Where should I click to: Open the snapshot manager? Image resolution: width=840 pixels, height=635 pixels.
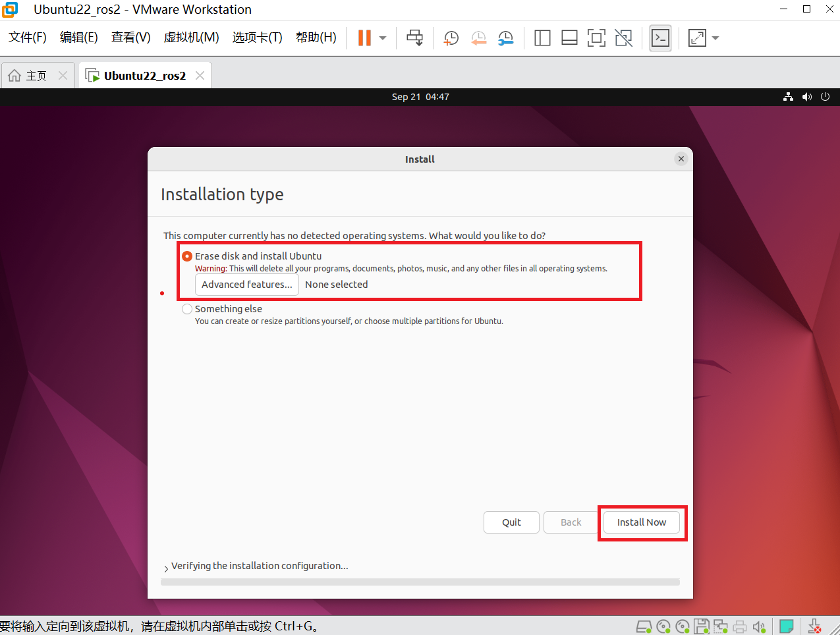click(506, 38)
